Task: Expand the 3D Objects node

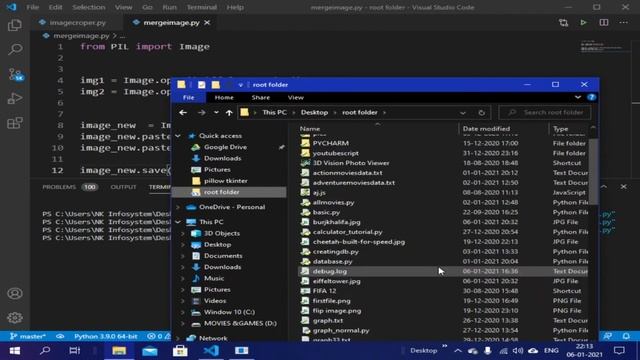Action: click(x=183, y=233)
